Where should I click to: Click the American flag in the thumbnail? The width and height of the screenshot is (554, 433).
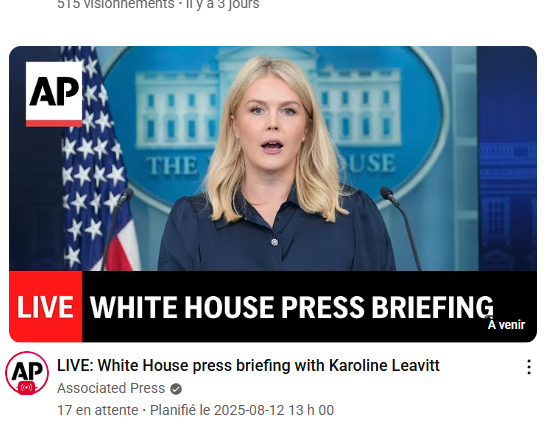click(95, 159)
